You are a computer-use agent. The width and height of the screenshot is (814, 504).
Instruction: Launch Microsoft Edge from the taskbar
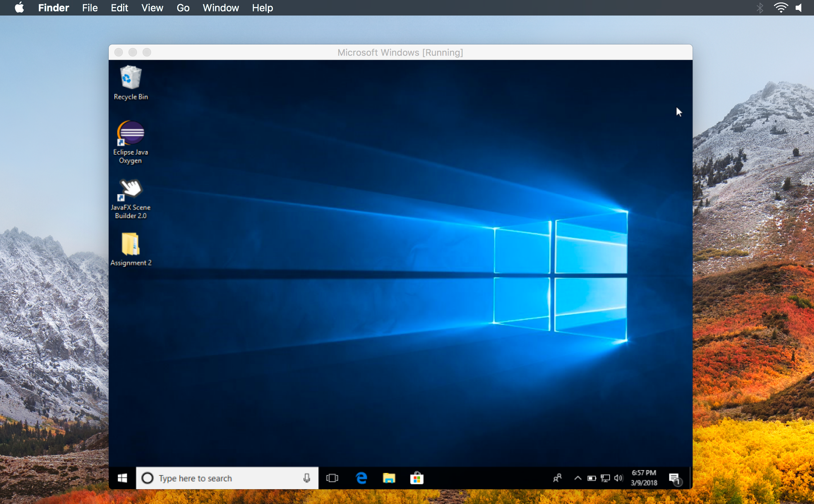tap(361, 478)
